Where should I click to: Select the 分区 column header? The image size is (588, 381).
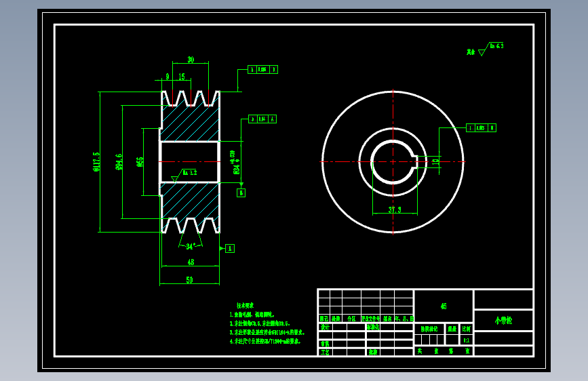[x=351, y=319]
